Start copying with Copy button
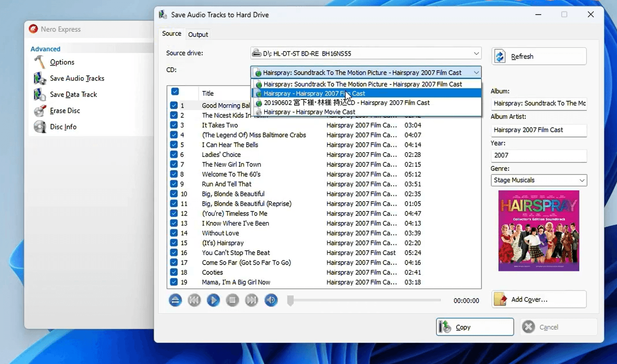This screenshot has width=617, height=364. pyautogui.click(x=475, y=327)
